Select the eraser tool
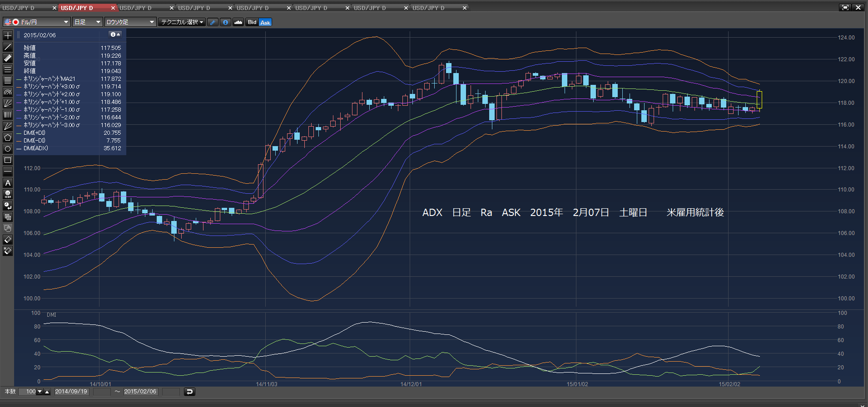 (8, 240)
